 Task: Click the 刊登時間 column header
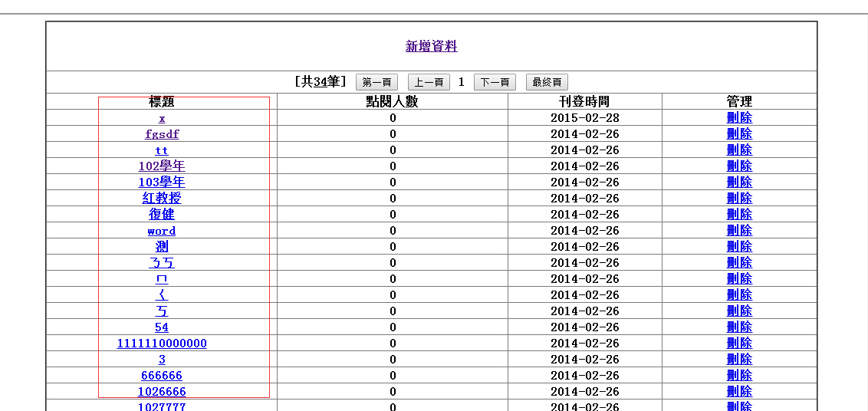[x=584, y=101]
